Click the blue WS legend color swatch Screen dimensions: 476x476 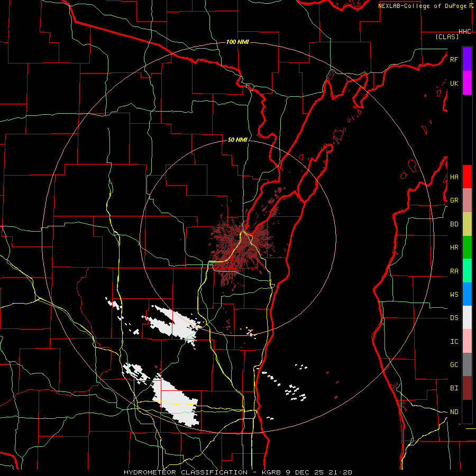[x=467, y=294]
